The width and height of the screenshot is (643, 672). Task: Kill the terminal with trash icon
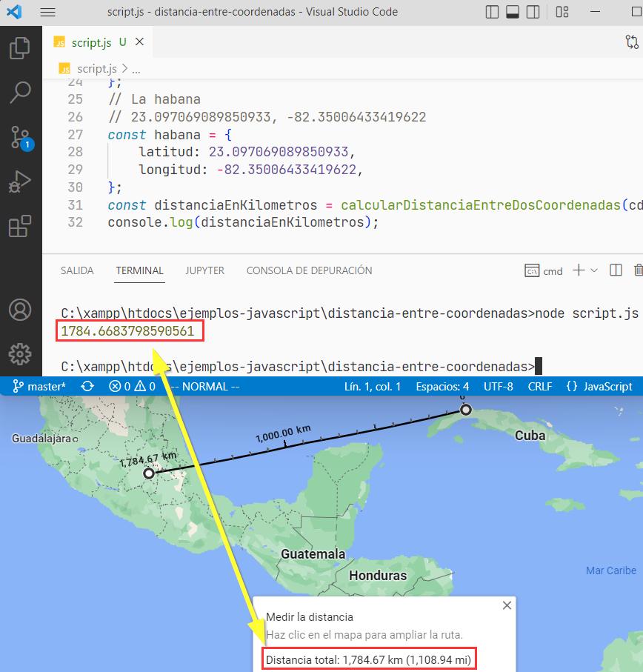pyautogui.click(x=639, y=270)
